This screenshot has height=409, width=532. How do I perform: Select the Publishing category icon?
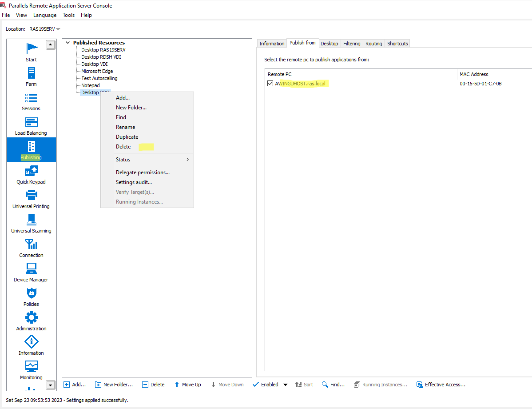pyautogui.click(x=31, y=146)
